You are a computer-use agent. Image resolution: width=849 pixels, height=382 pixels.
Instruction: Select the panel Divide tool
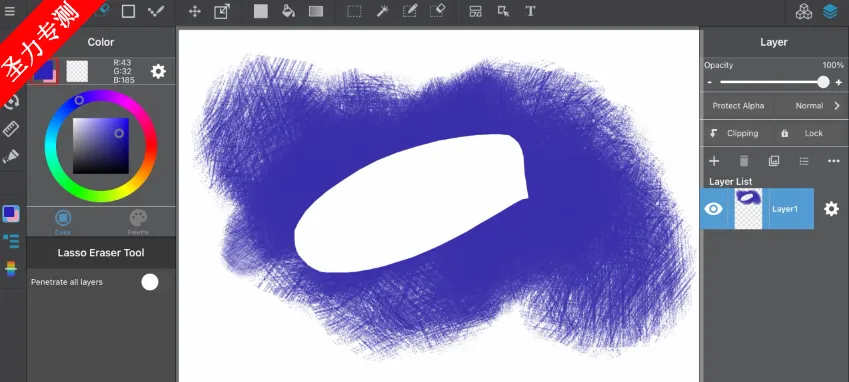click(475, 11)
